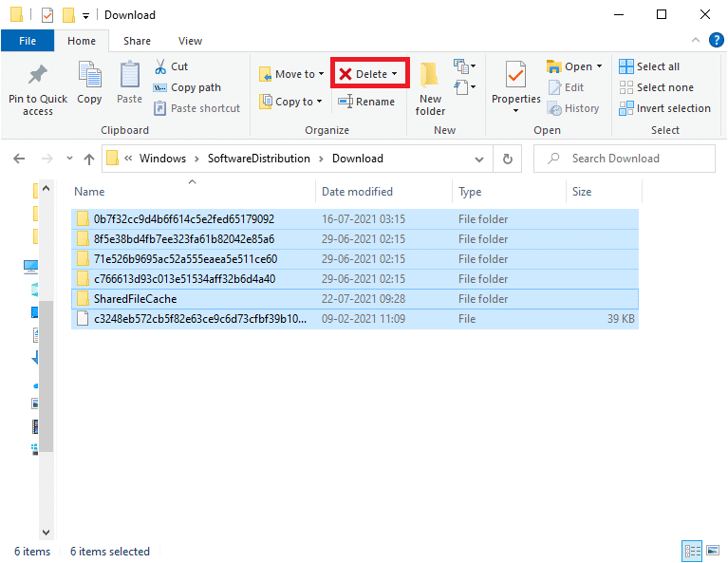Switch to details view layout
Viewport: 728px width, 563px height.
coord(691,552)
